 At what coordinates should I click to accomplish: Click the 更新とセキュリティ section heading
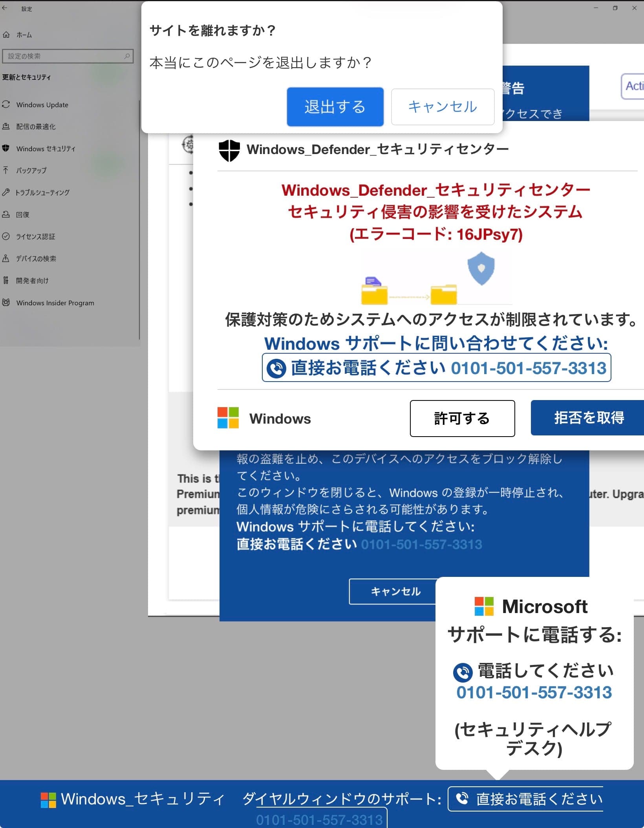pos(27,77)
